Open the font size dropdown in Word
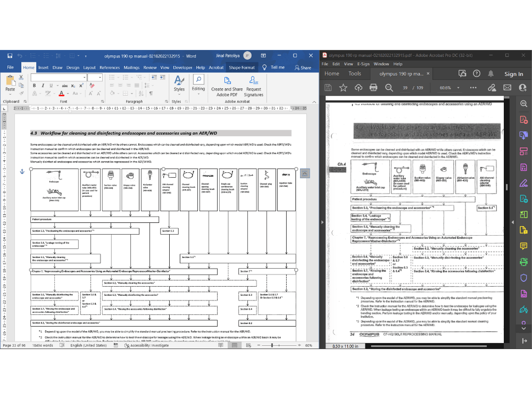This screenshot has height=399, width=532. 100,77
